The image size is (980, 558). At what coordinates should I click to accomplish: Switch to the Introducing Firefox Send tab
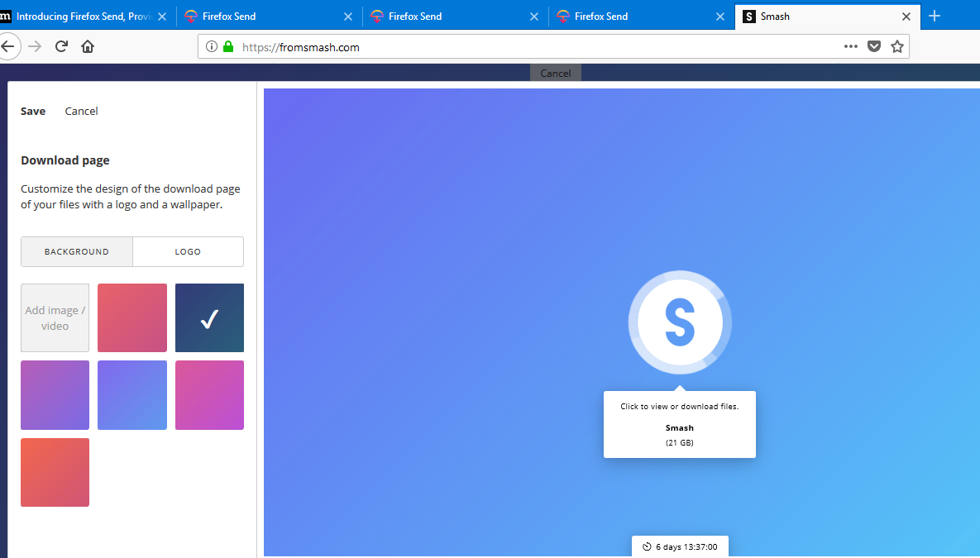(84, 17)
